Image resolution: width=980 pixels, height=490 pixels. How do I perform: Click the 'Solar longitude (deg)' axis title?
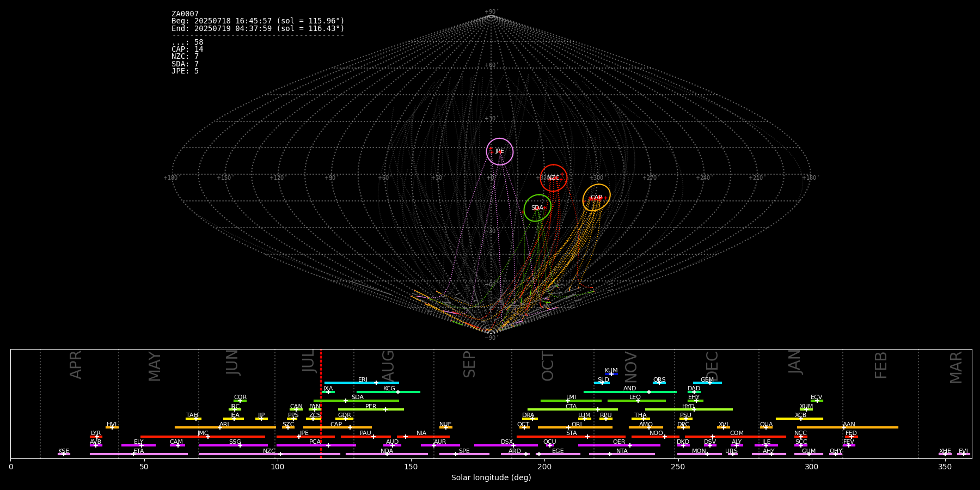[x=491, y=477]
